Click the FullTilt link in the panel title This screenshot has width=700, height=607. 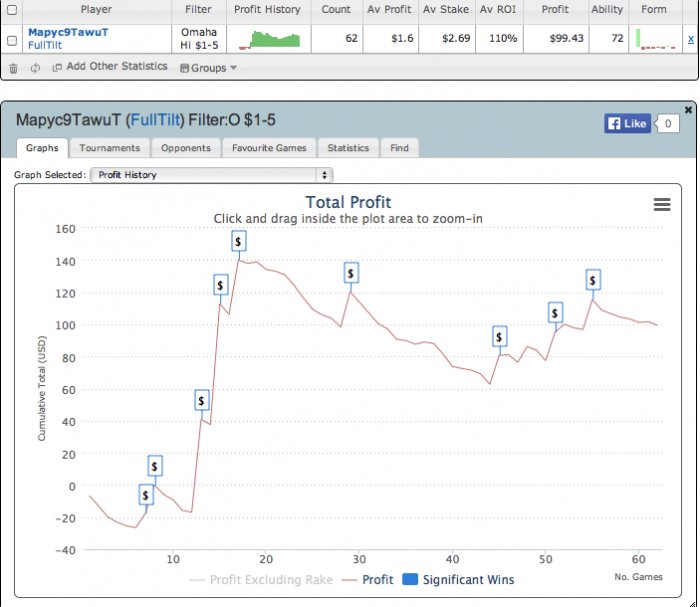pyautogui.click(x=155, y=120)
